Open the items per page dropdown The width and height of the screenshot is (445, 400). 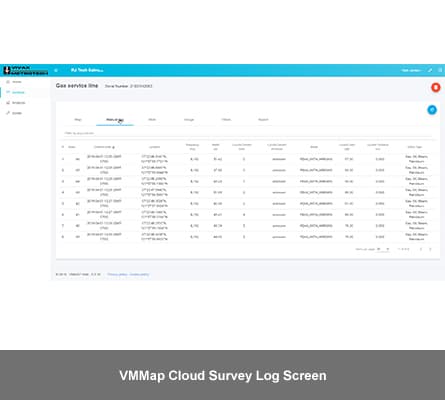pyautogui.click(x=383, y=249)
